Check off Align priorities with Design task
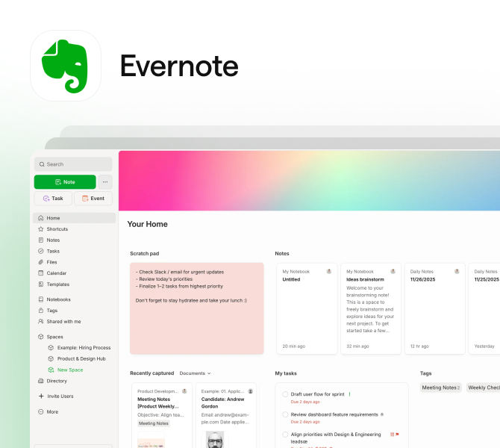Screen dimensions: 500x448 [285, 435]
